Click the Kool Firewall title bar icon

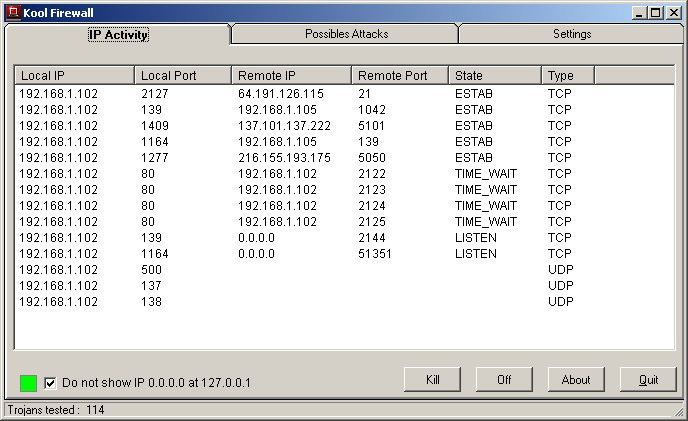[13, 12]
